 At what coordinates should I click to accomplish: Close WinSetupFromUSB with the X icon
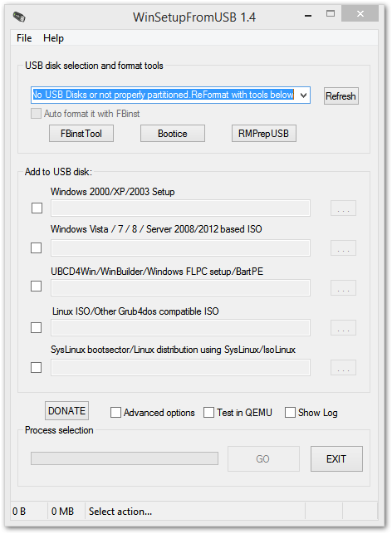[x=360, y=13]
